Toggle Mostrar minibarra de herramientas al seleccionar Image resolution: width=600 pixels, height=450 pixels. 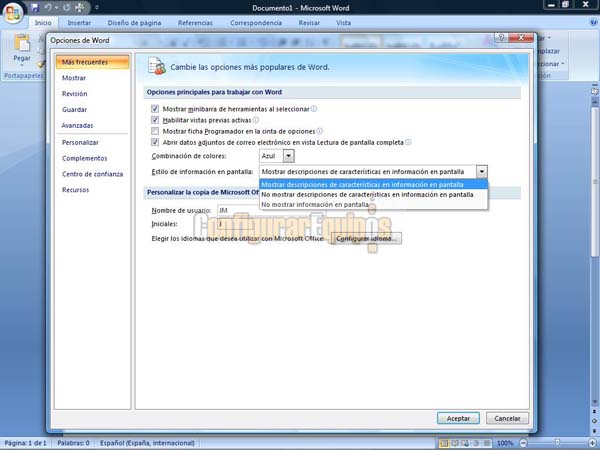click(155, 109)
